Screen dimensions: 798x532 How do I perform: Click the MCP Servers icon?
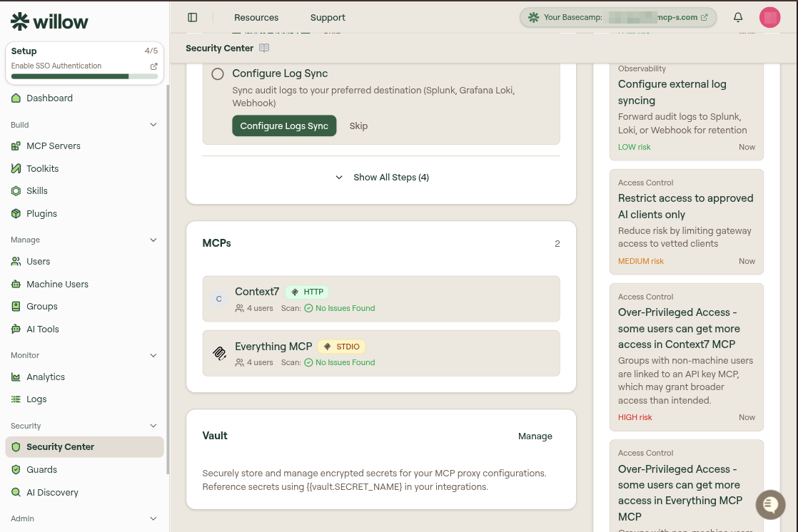click(16, 146)
